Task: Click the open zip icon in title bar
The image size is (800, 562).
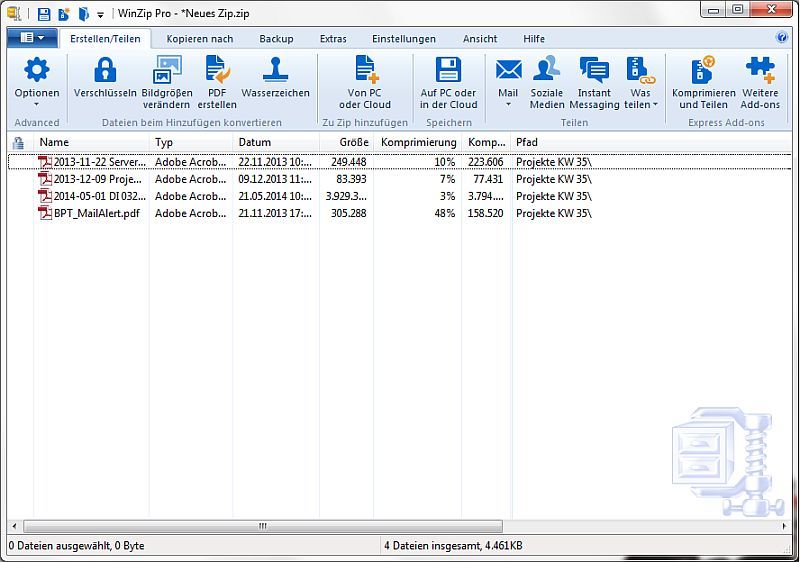Action: 83,13
